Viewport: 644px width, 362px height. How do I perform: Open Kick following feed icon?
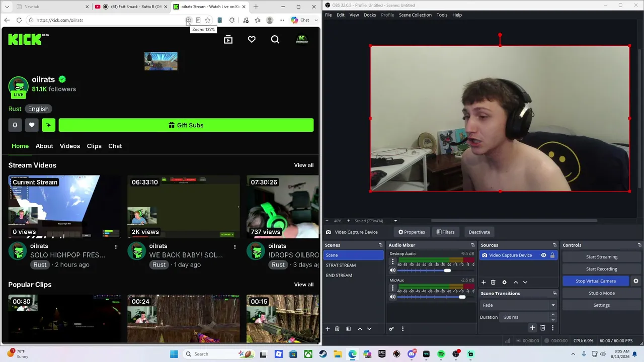coord(228,40)
